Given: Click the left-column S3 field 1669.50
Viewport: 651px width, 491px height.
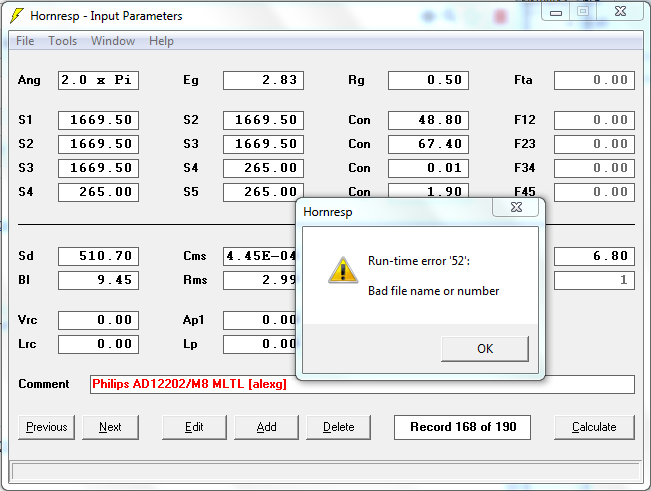Looking at the screenshot, I should click(x=98, y=168).
